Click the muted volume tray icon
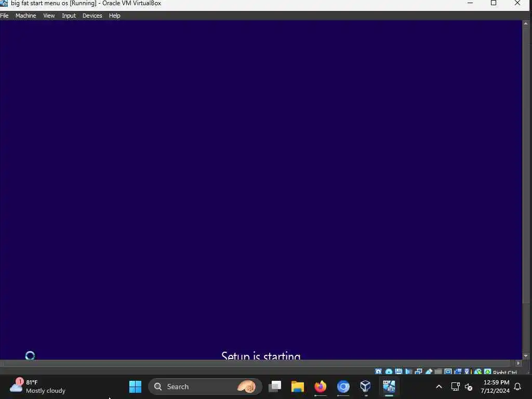532x399 pixels. 469,387
